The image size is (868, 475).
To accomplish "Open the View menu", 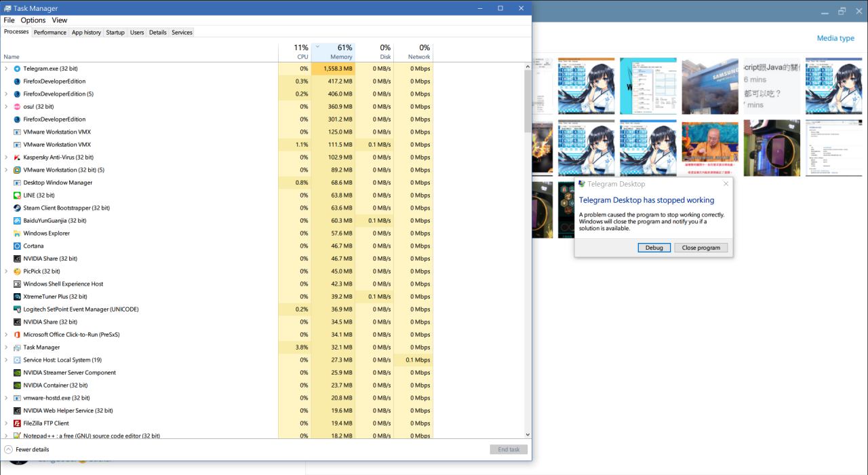I will pyautogui.click(x=60, y=20).
